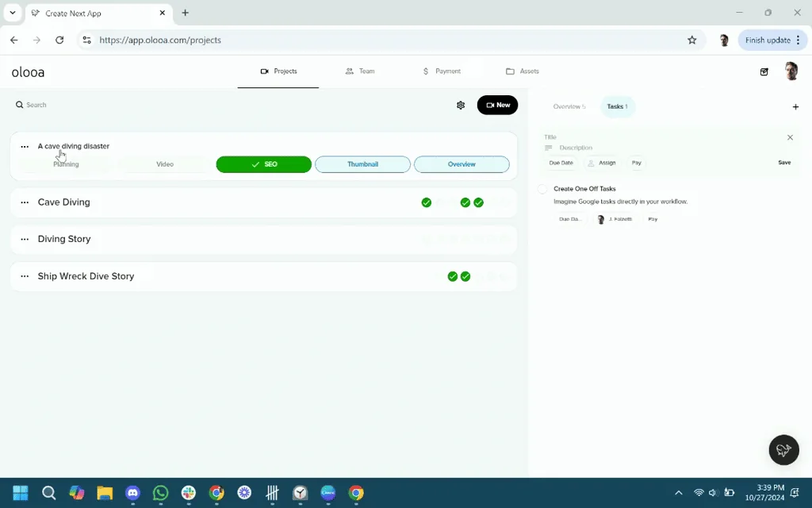This screenshot has width=812, height=508.
Task: Open the search field magnifier icon
Action: click(x=19, y=104)
